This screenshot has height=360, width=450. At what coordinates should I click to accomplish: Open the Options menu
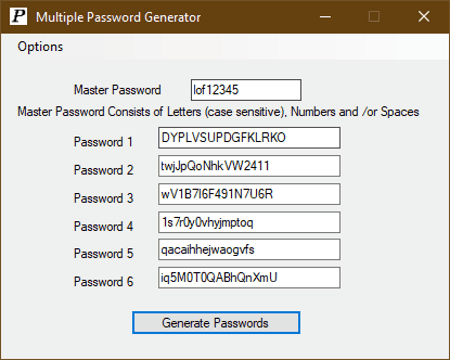tap(40, 47)
